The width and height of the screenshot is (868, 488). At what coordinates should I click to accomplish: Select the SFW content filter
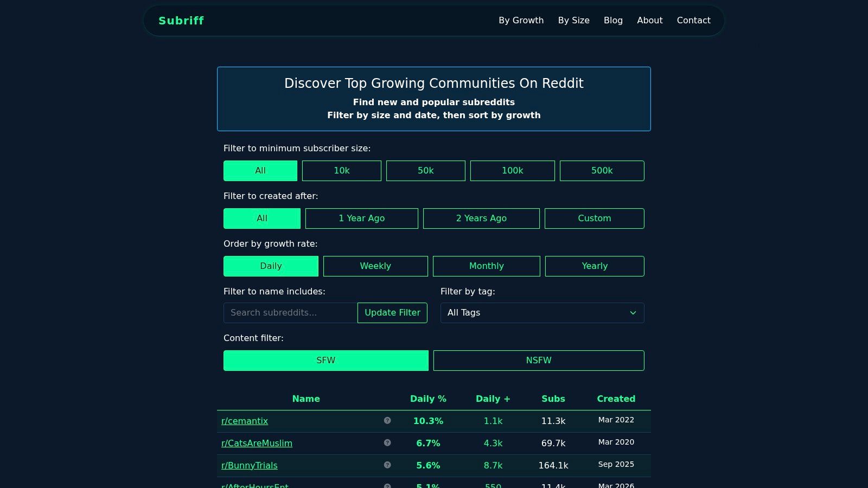point(326,361)
